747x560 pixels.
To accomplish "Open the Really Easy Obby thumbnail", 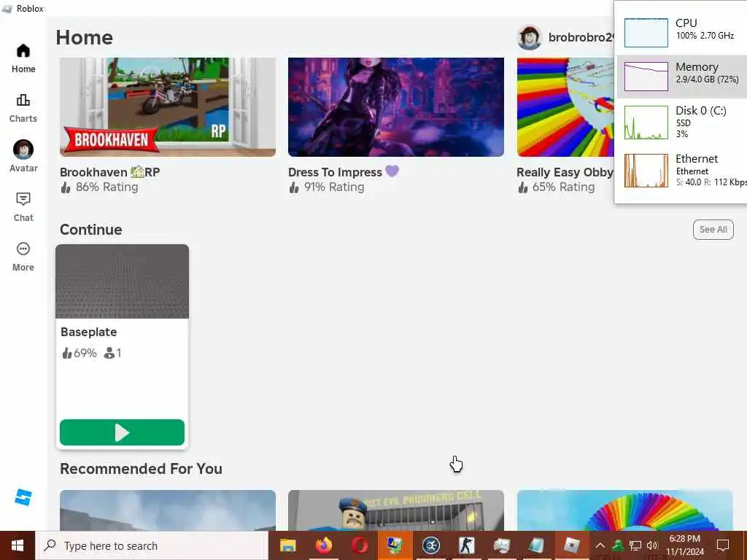I will pyautogui.click(x=565, y=107).
